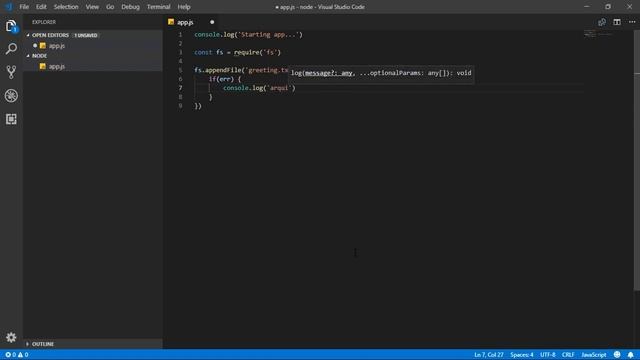Minimize the VS Code window
The height and width of the screenshot is (360, 640).
point(587,7)
